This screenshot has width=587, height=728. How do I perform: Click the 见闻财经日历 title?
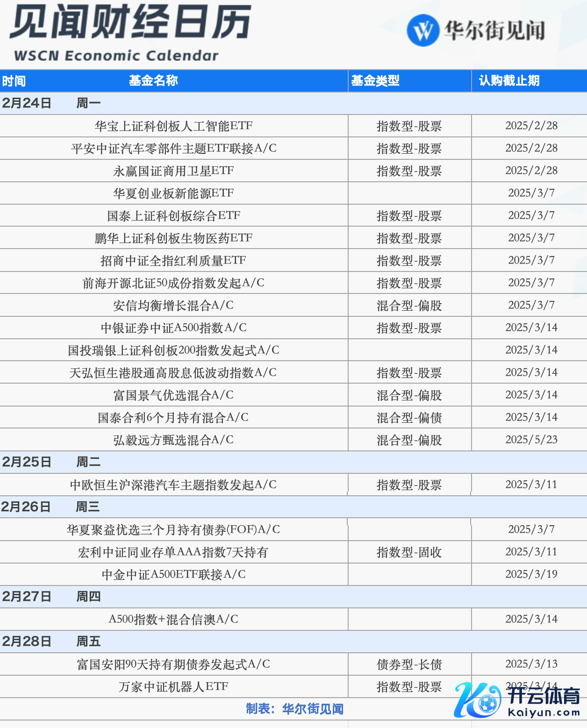pyautogui.click(x=130, y=22)
